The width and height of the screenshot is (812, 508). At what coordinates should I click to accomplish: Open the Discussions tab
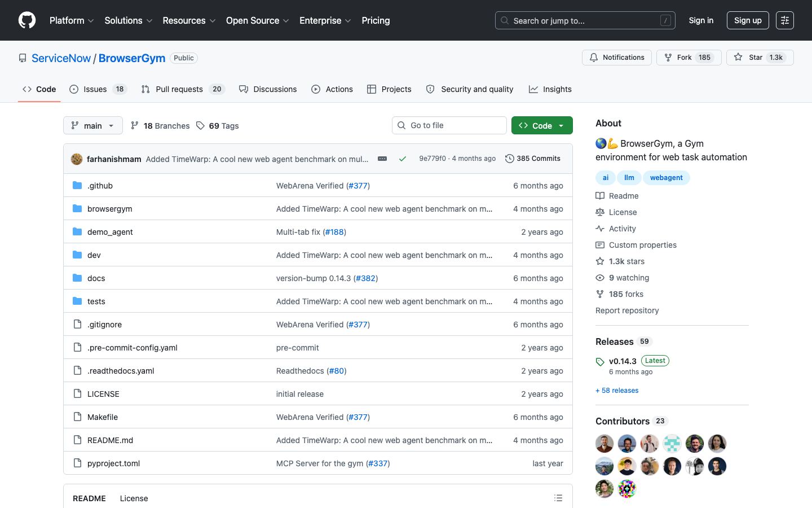coord(268,89)
